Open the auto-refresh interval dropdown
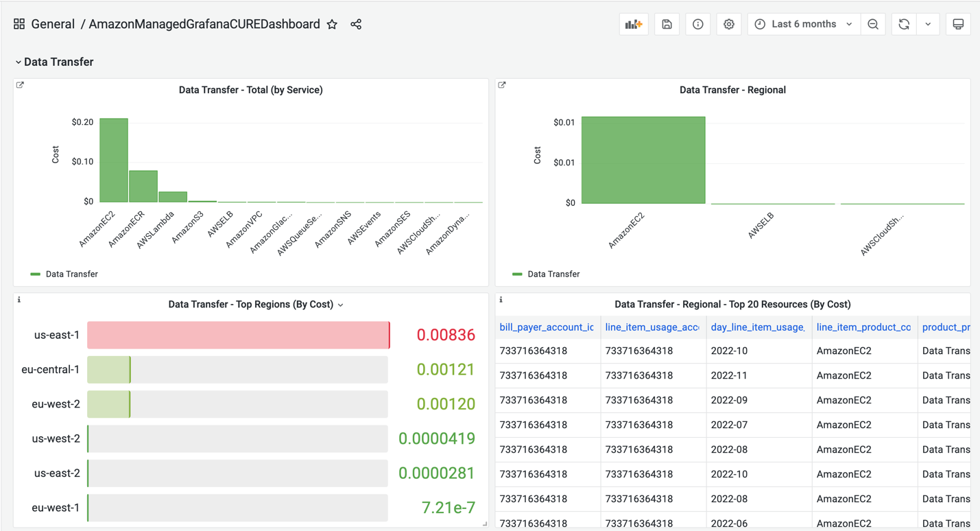This screenshot has width=980, height=531. coord(928,23)
